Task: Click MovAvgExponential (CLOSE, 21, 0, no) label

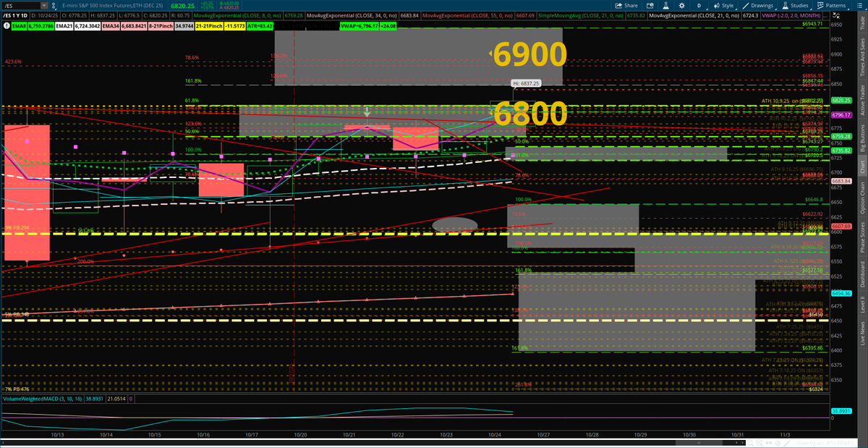Action: pos(694,15)
